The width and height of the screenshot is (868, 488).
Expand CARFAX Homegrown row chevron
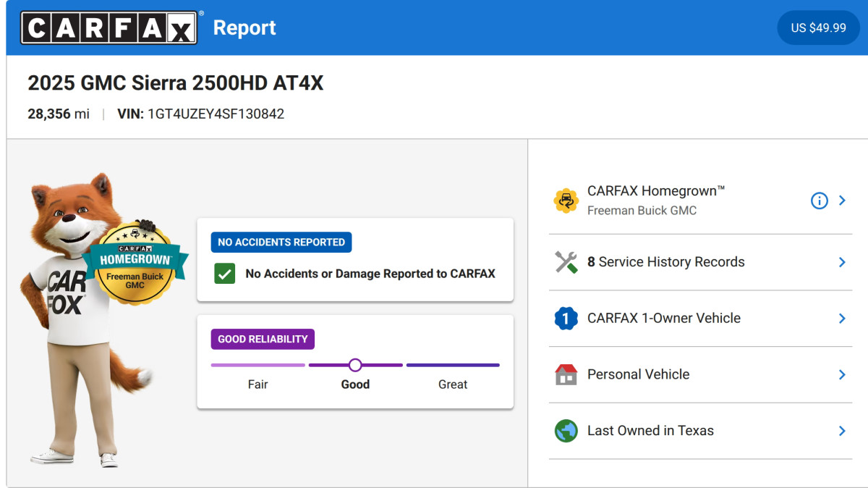[842, 201]
